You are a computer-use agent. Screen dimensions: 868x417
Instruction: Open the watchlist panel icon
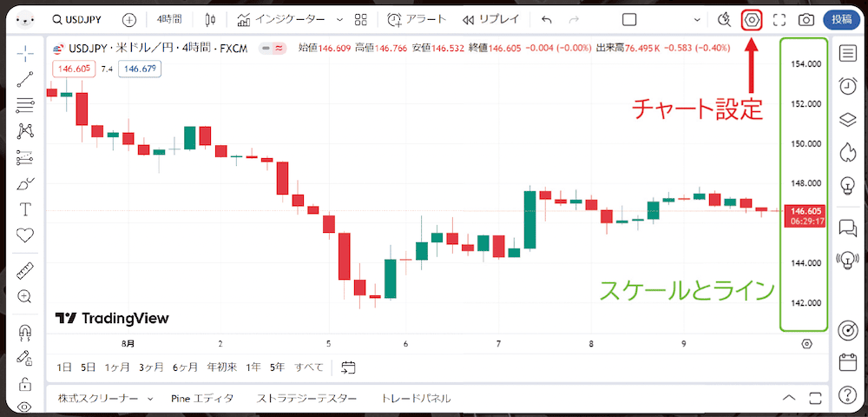tap(847, 53)
